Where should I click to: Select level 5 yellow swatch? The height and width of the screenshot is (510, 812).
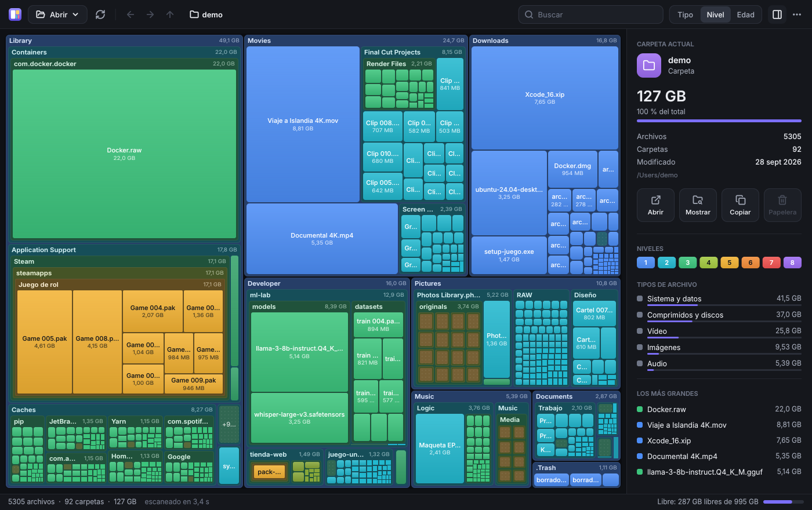pos(729,263)
